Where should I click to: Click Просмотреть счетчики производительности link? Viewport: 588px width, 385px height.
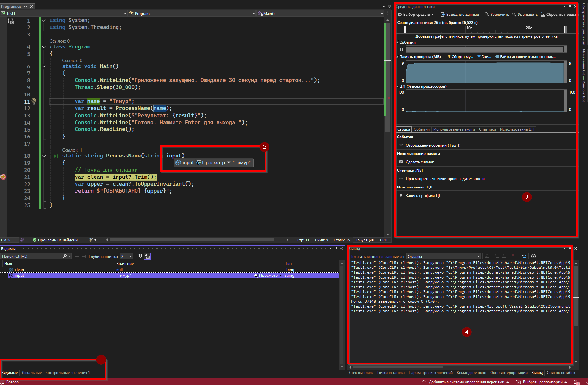(445, 179)
